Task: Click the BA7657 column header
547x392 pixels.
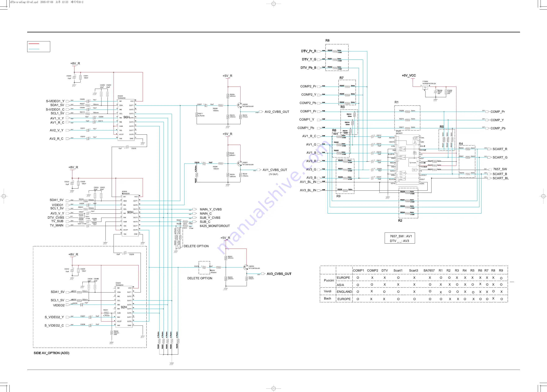Action: (429, 271)
